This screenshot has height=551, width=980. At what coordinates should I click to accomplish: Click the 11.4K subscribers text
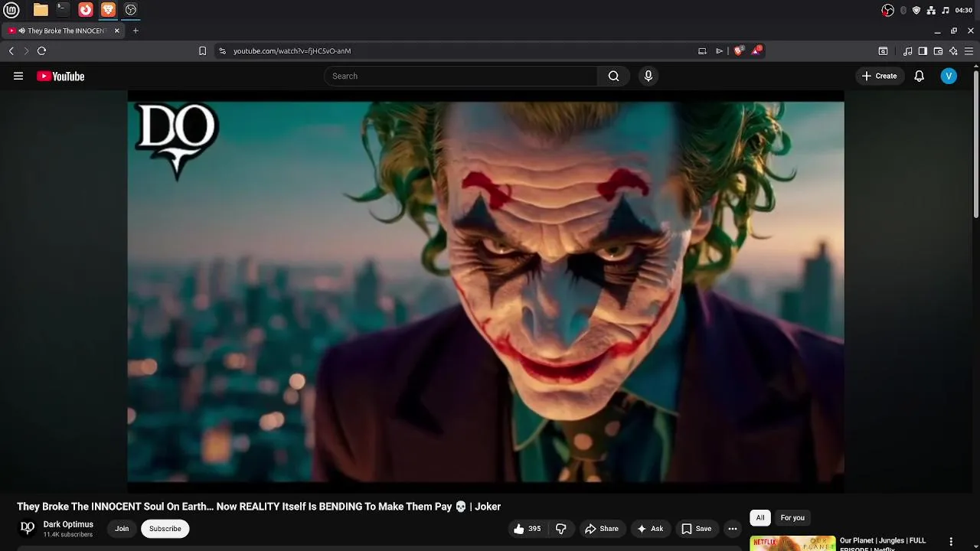point(67,535)
